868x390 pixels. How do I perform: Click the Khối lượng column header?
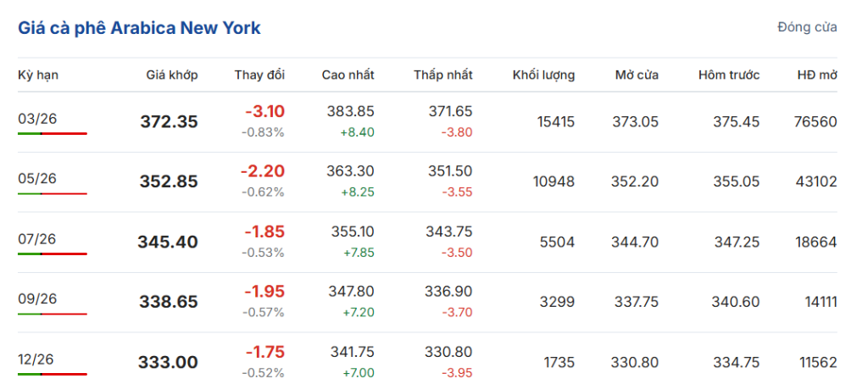point(543,75)
